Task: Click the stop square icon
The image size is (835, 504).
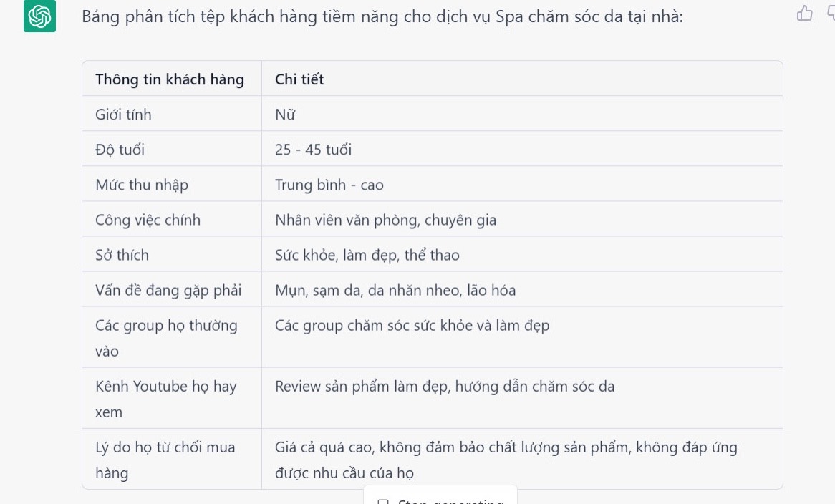Action: [383, 501]
